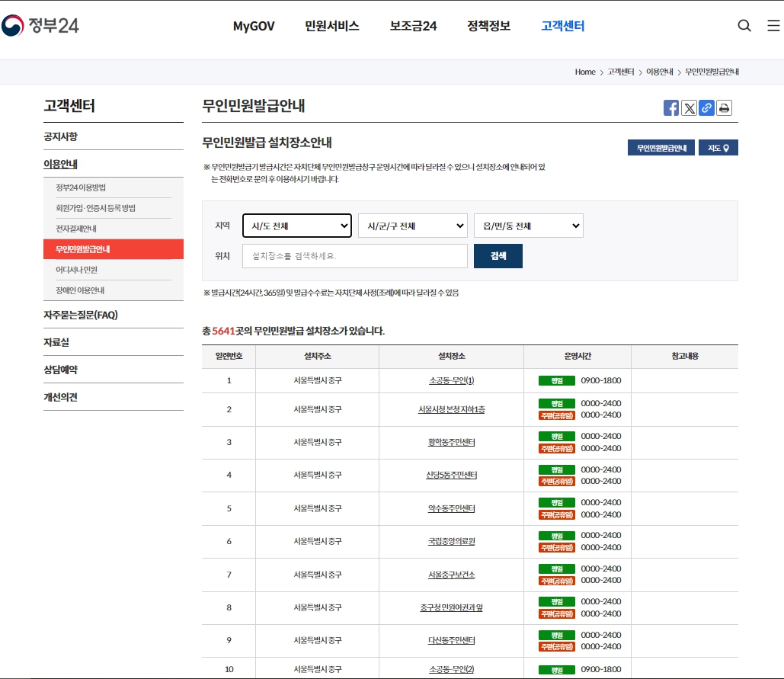Copy page link icon
Image resolution: width=784 pixels, height=679 pixels.
(706, 107)
